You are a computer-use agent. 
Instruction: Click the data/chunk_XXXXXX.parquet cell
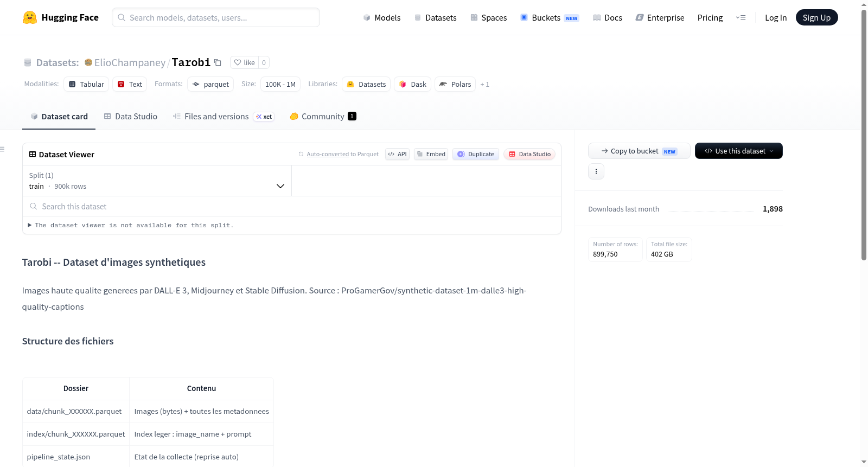pos(76,411)
